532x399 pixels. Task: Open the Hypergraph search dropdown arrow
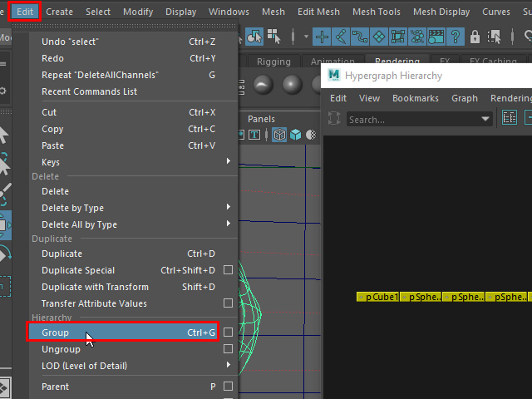(x=485, y=120)
